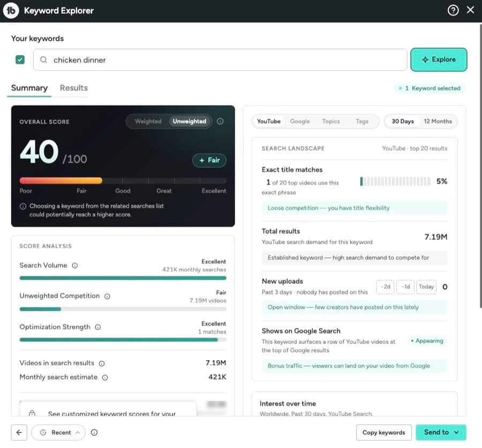Click the search magnifier icon
This screenshot has width=482, height=448.
pyautogui.click(x=44, y=59)
